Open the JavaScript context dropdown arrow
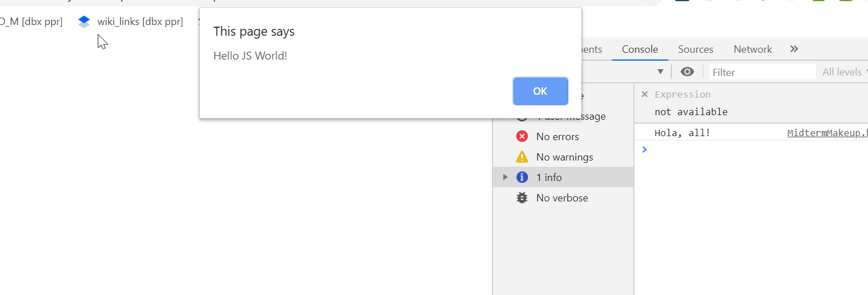This screenshot has height=295, width=868. click(661, 72)
